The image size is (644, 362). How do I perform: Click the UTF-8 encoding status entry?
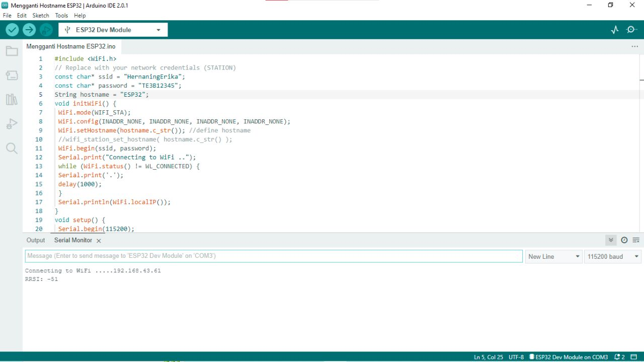[516, 357]
